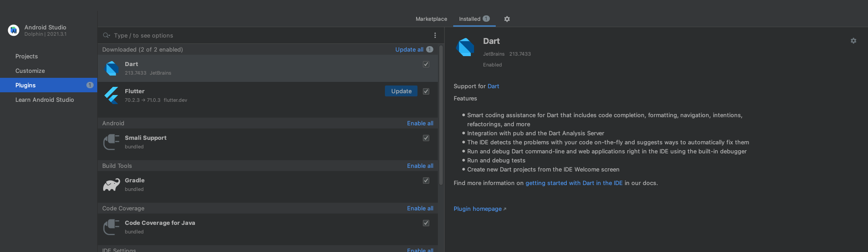Uncheck the Flutter plugin checkbox
Image resolution: width=868 pixels, height=252 pixels.
(426, 91)
